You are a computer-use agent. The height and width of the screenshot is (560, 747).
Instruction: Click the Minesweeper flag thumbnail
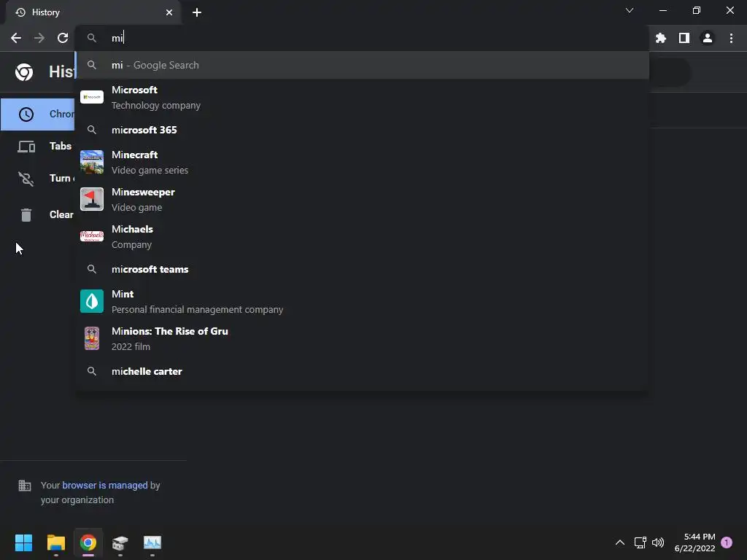92,199
